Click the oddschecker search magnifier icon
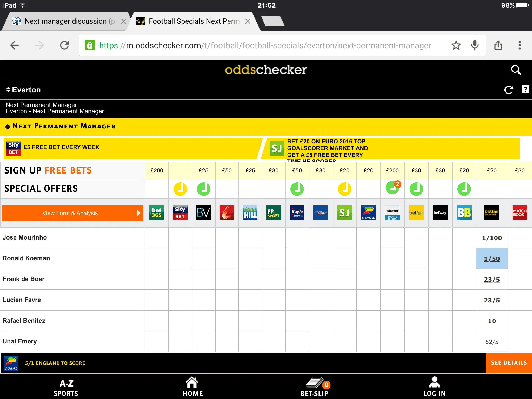 tap(516, 70)
